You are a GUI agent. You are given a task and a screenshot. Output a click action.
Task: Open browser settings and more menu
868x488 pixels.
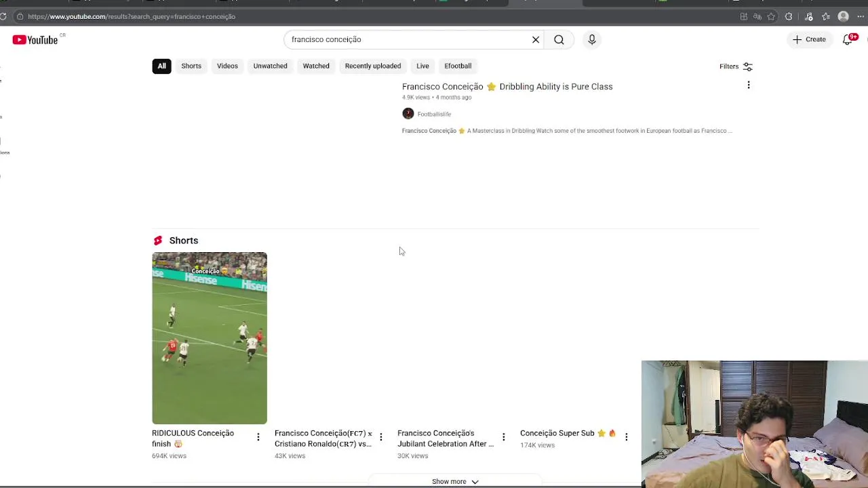861,16
